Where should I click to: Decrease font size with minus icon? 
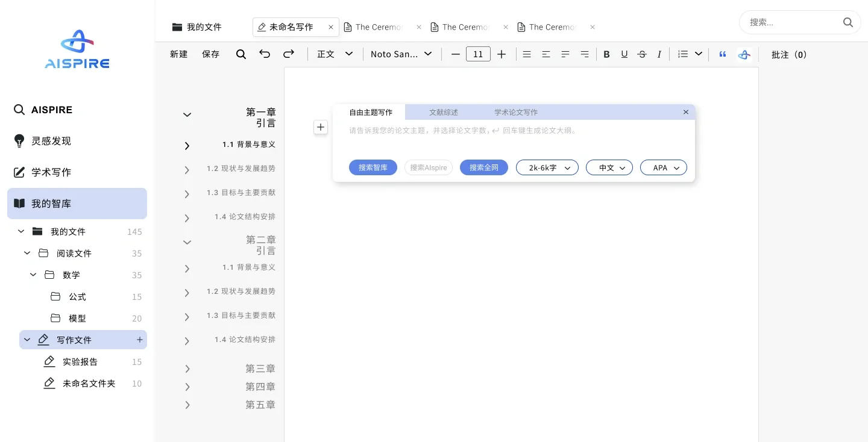[456, 54]
